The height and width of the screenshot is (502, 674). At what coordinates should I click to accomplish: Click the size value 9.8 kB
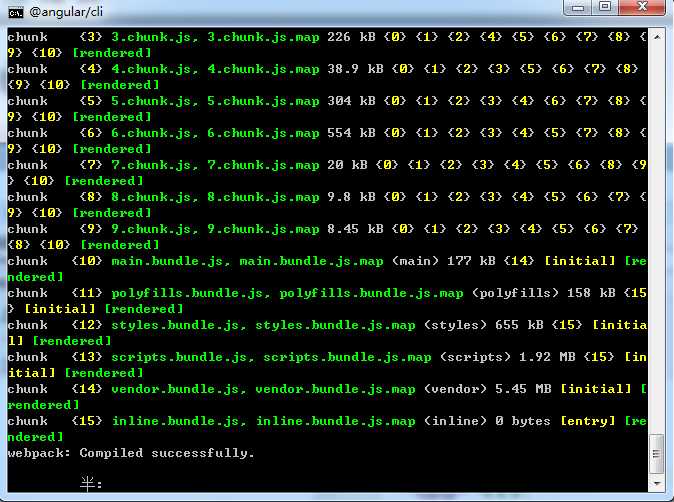click(351, 197)
